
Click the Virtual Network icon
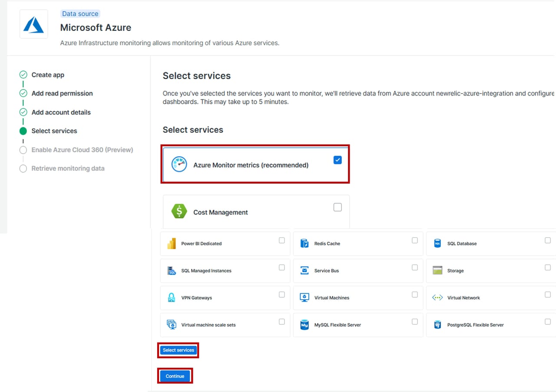point(437,298)
